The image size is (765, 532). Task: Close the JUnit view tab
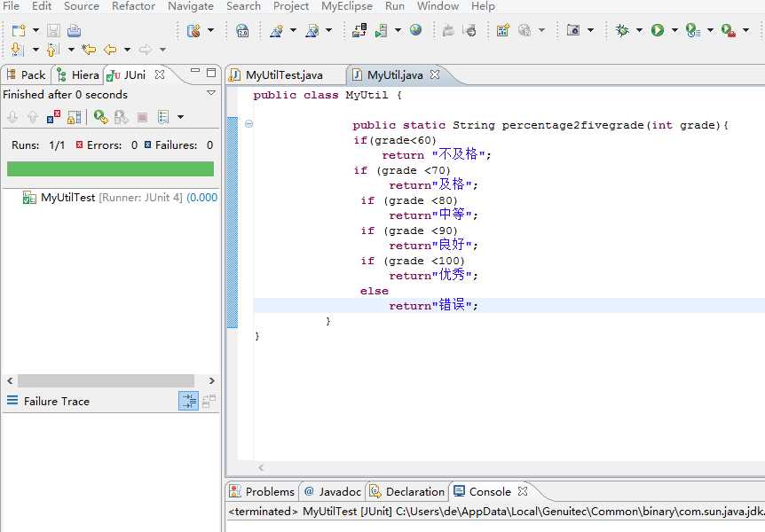tap(160, 74)
